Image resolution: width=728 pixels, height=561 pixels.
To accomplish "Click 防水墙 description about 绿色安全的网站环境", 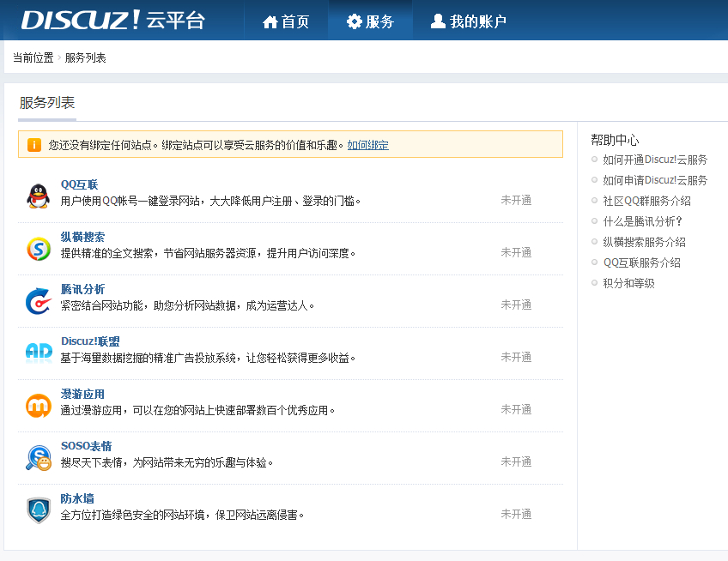I will point(183,516).
